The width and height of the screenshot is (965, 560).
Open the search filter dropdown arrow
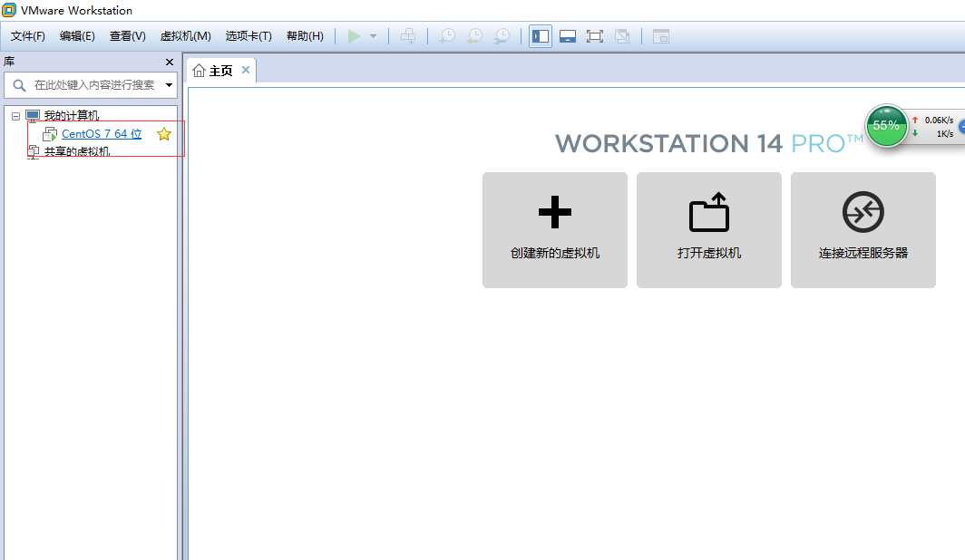point(170,85)
